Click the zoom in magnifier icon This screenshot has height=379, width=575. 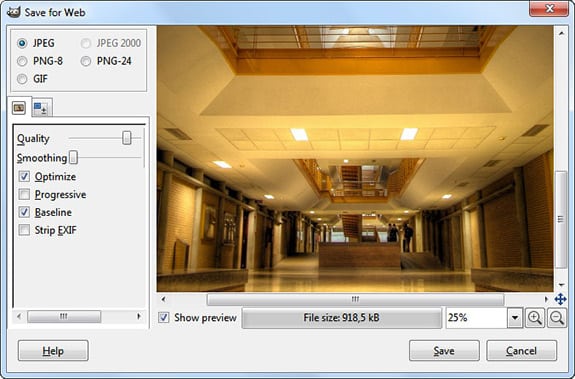click(x=535, y=317)
